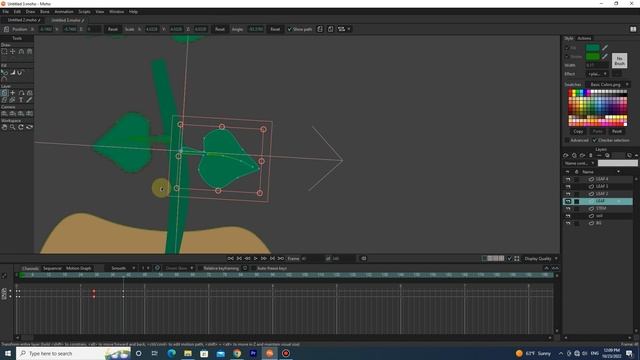
Task: Select the Pan Workspace hand tool
Action: coord(4,127)
